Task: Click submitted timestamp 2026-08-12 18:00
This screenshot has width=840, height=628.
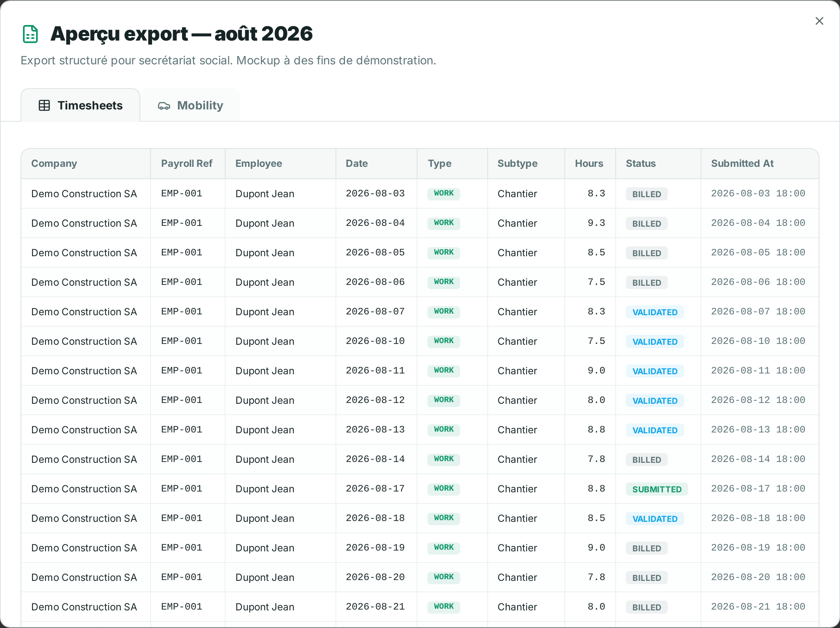Action: (x=758, y=400)
